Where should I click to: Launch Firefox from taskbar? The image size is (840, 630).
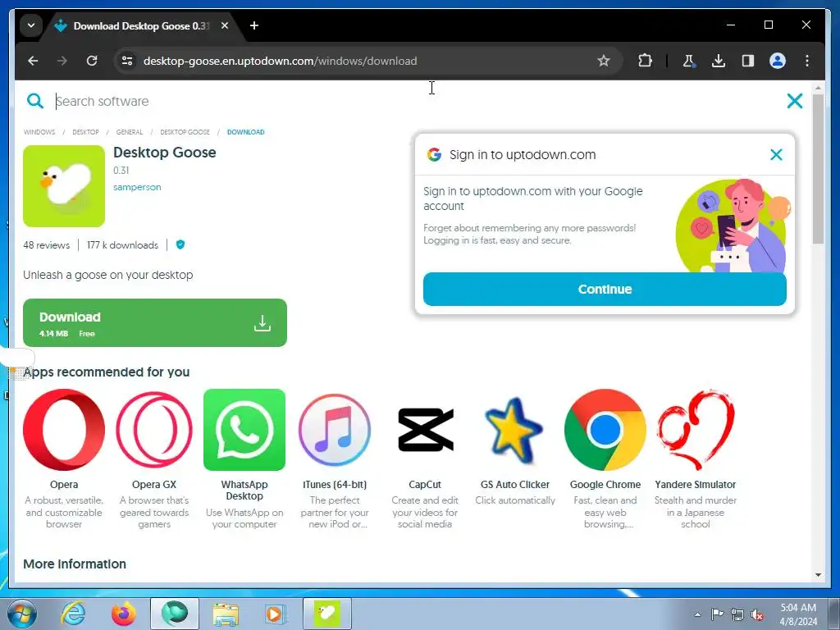(124, 614)
